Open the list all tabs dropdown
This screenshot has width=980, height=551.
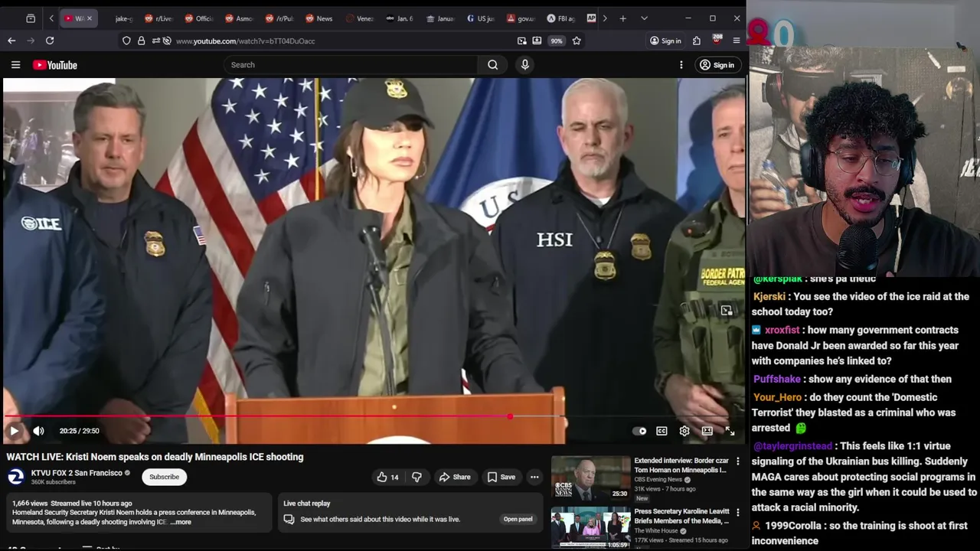[644, 18]
